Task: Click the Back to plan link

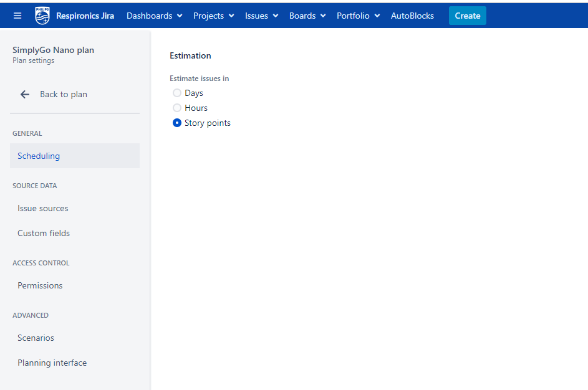Action: (64, 95)
